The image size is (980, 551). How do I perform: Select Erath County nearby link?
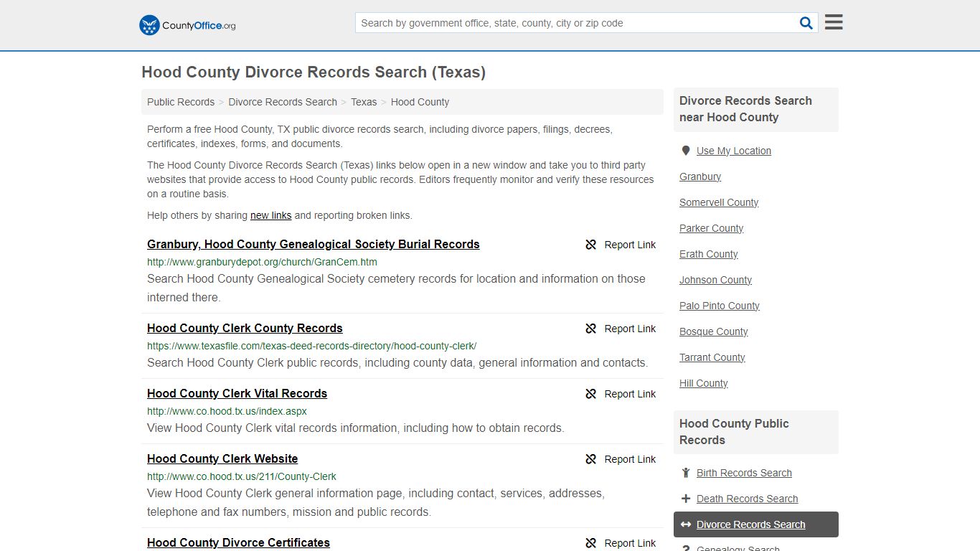pos(708,254)
